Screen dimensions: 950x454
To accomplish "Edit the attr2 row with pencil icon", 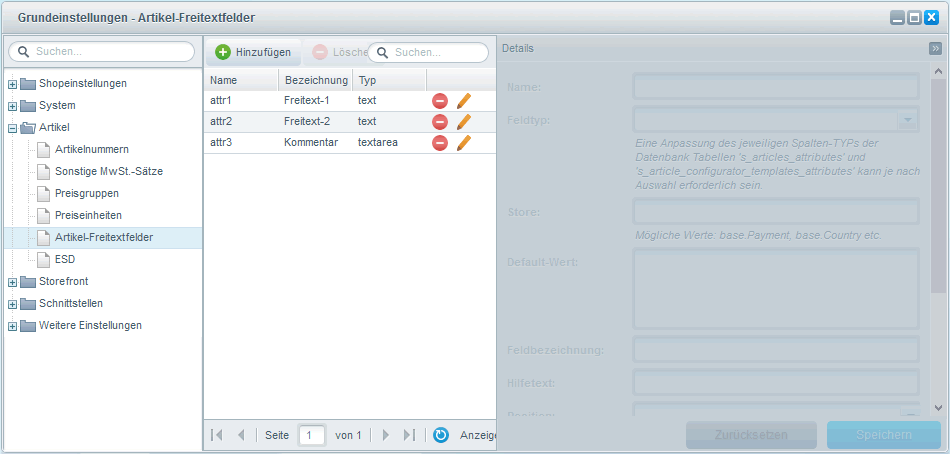I will tap(463, 122).
